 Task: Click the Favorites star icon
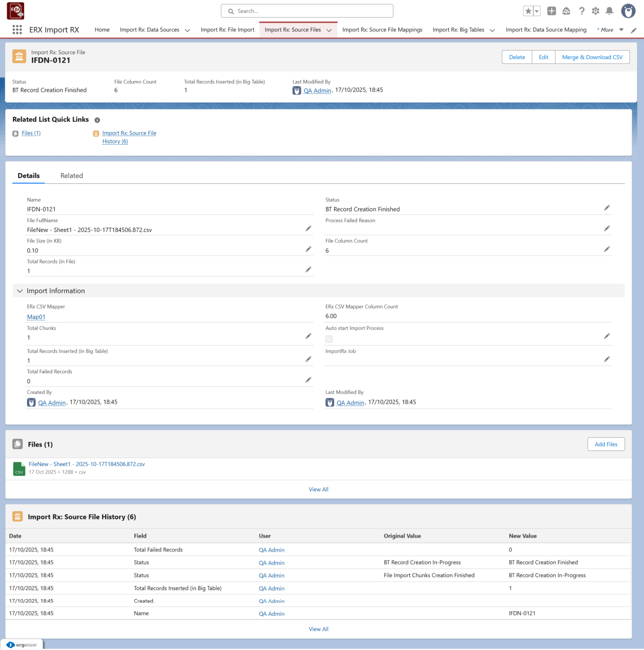pos(528,11)
